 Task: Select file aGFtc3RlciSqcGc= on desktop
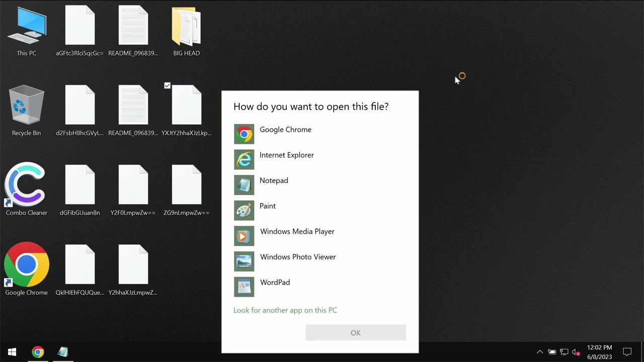click(x=80, y=31)
